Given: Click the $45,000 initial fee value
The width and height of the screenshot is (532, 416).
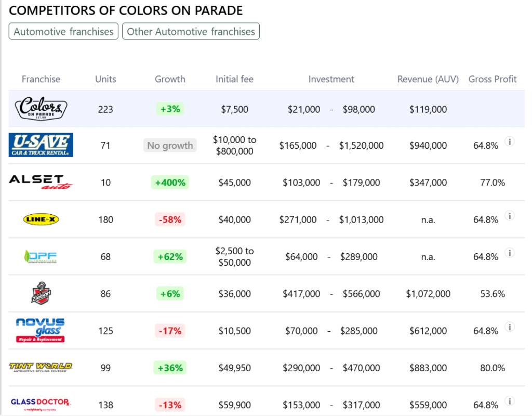Looking at the screenshot, I should pyautogui.click(x=234, y=183).
